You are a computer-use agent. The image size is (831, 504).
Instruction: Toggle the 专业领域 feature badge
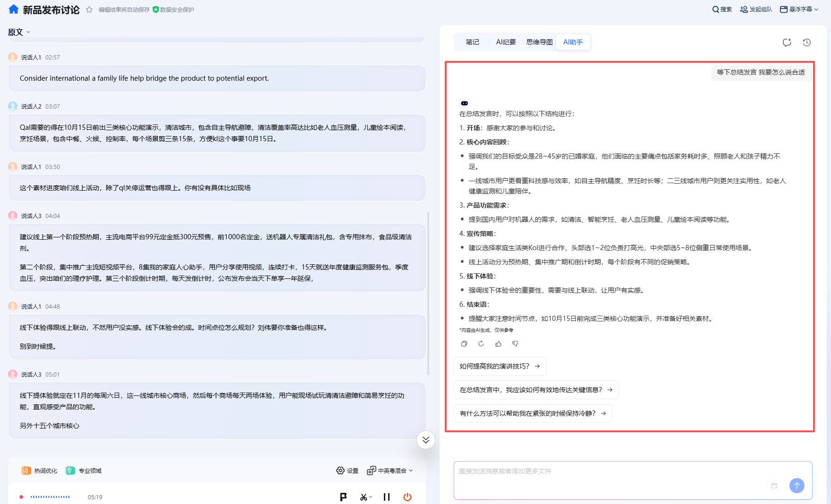tap(84, 470)
